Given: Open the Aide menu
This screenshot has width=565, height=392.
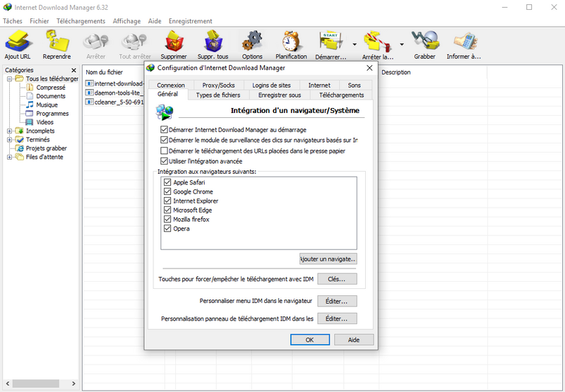Looking at the screenshot, I should tap(155, 21).
